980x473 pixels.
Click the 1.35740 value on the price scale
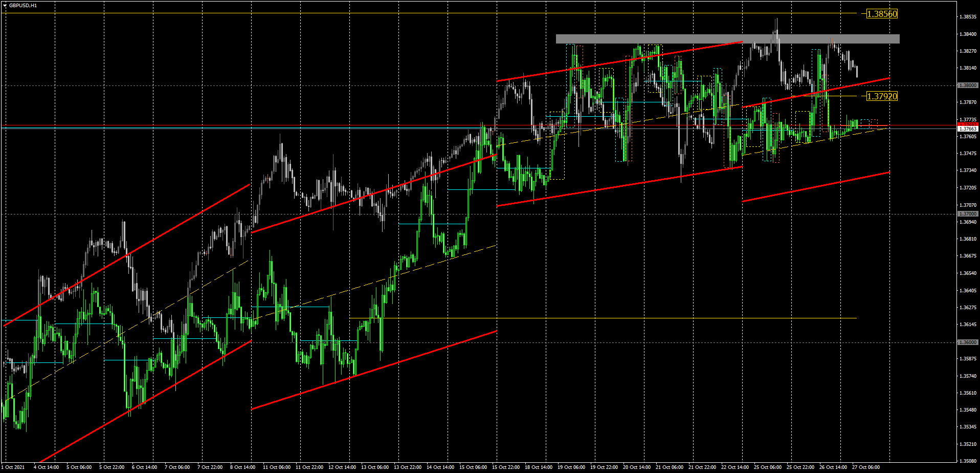(x=968, y=376)
